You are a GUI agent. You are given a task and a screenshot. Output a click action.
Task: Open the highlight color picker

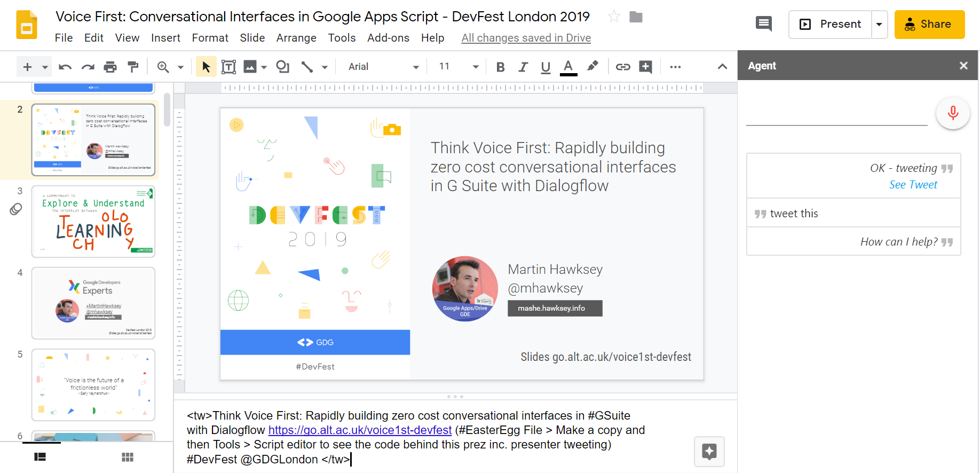[592, 67]
